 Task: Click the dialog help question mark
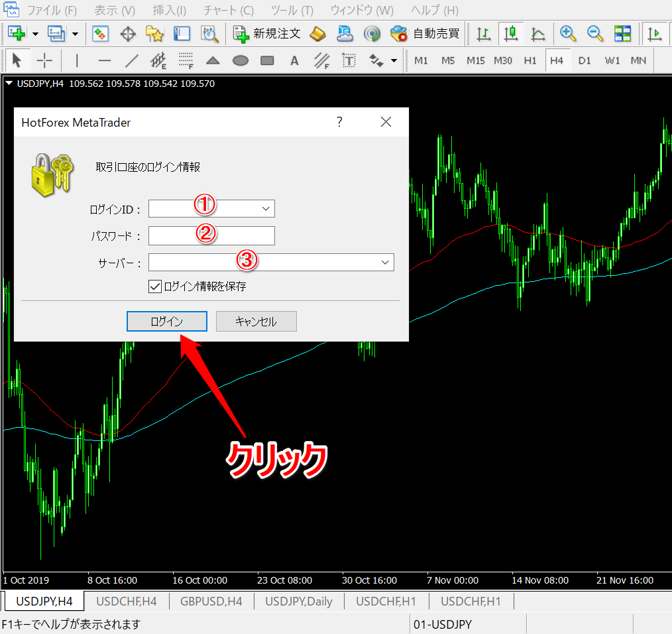click(339, 122)
